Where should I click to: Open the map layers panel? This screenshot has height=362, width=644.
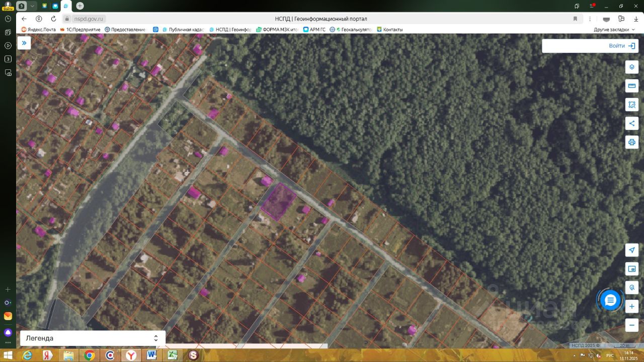pyautogui.click(x=632, y=67)
